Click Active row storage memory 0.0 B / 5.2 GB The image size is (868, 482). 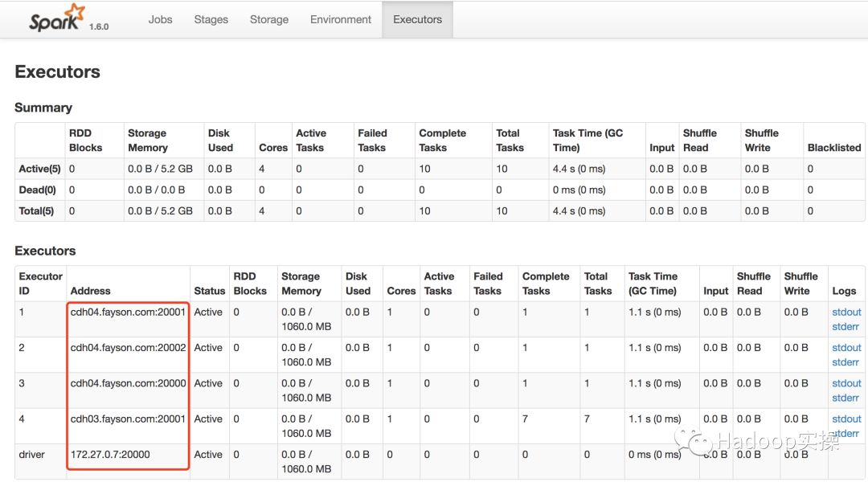click(x=160, y=169)
